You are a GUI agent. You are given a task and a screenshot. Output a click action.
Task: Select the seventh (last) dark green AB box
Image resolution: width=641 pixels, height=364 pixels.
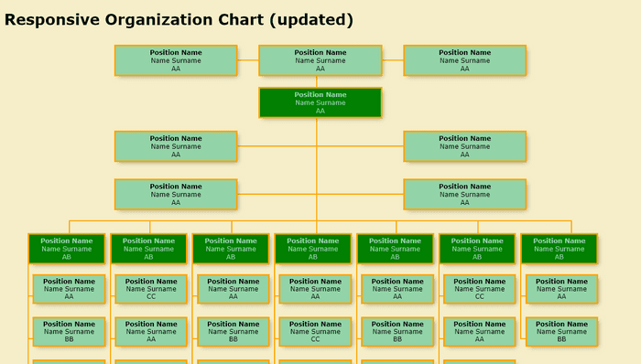pyautogui.click(x=560, y=249)
